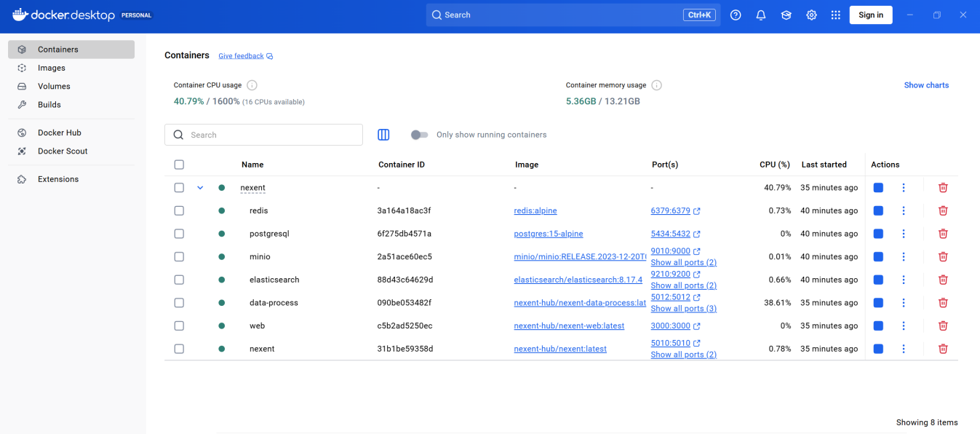Select the postgresql row checkbox
Image resolution: width=980 pixels, height=434 pixels.
click(179, 234)
